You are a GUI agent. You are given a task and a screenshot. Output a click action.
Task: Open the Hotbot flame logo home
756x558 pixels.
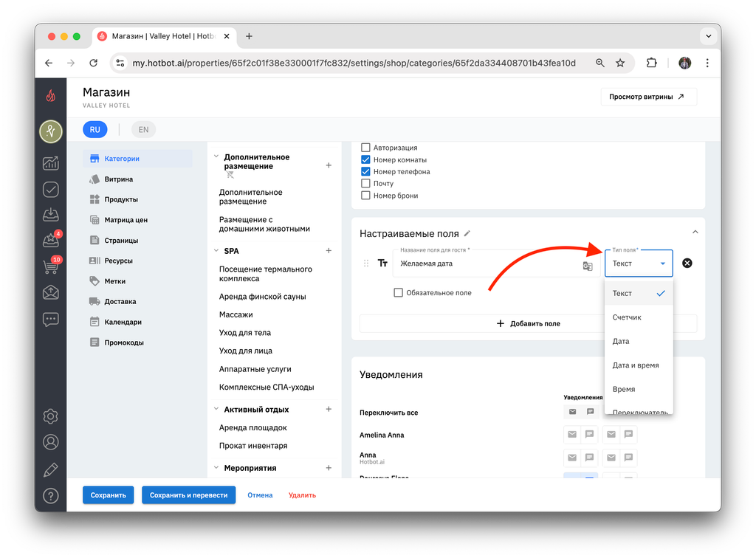[51, 96]
